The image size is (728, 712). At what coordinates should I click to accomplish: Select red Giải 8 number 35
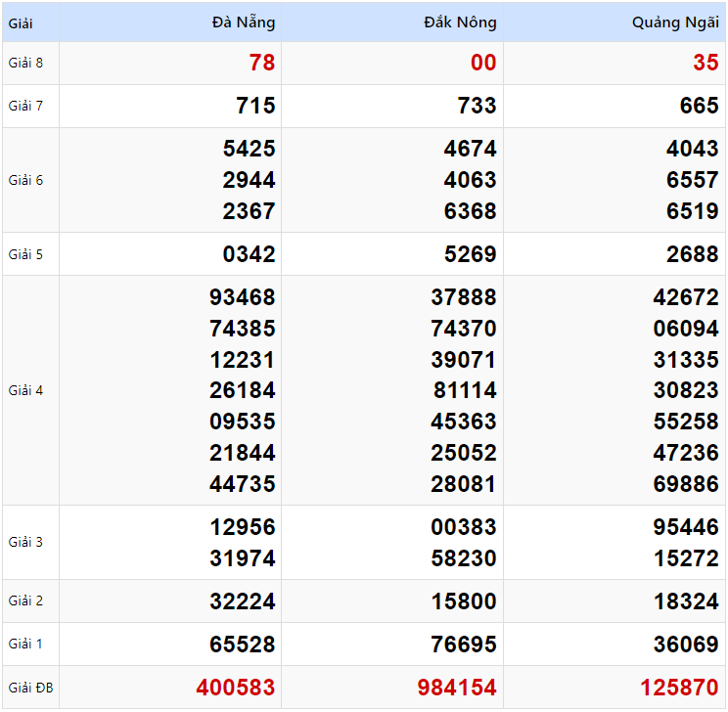[x=705, y=64]
